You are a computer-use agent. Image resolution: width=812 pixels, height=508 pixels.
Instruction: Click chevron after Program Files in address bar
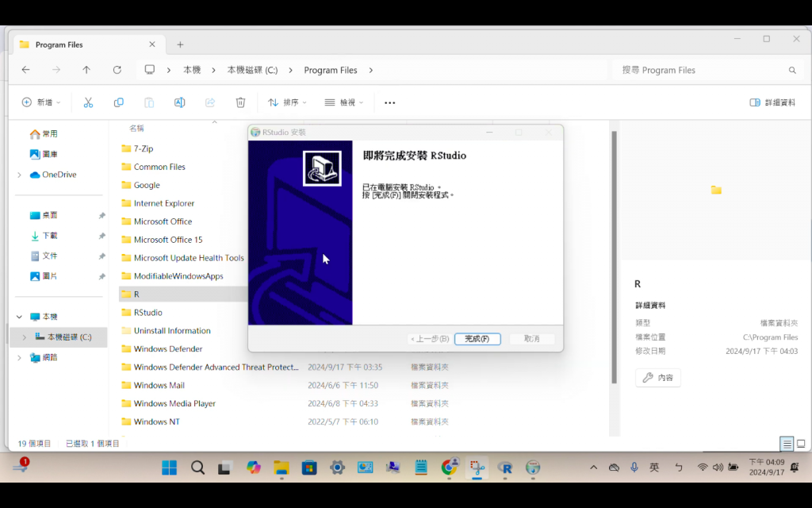point(371,70)
